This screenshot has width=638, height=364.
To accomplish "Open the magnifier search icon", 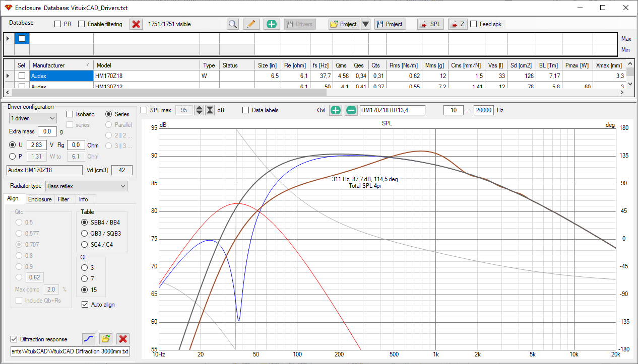I will [x=232, y=24].
